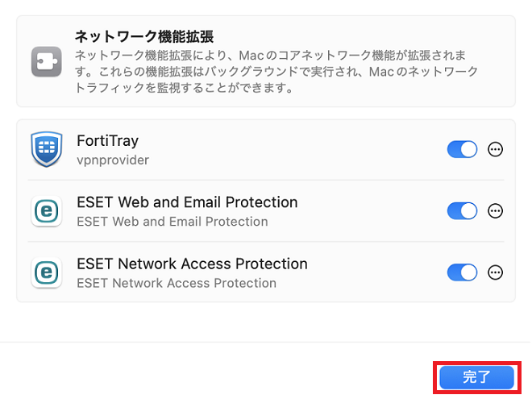Click the FortiTray shield icon
The image size is (532, 399).
47,150
